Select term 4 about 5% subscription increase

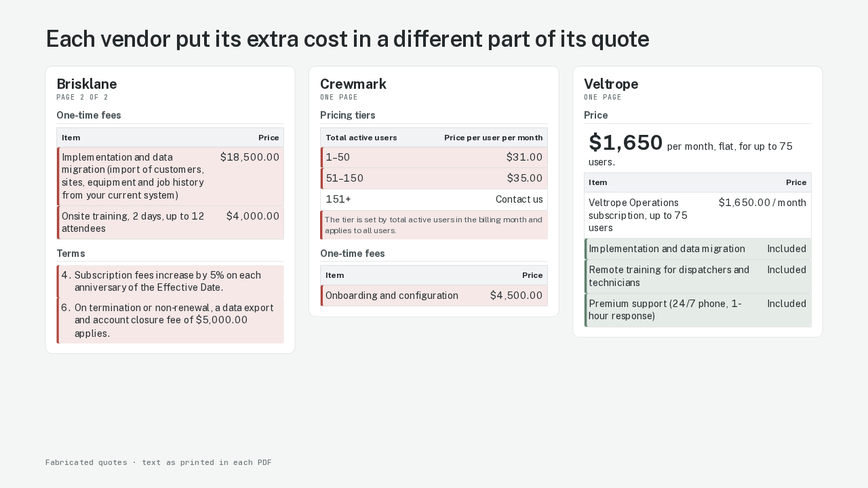click(x=170, y=281)
